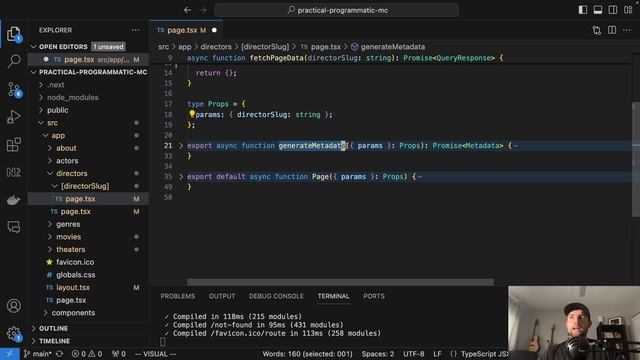Open the Manage gear icon
The height and width of the screenshot is (360, 640).
pos(14,334)
